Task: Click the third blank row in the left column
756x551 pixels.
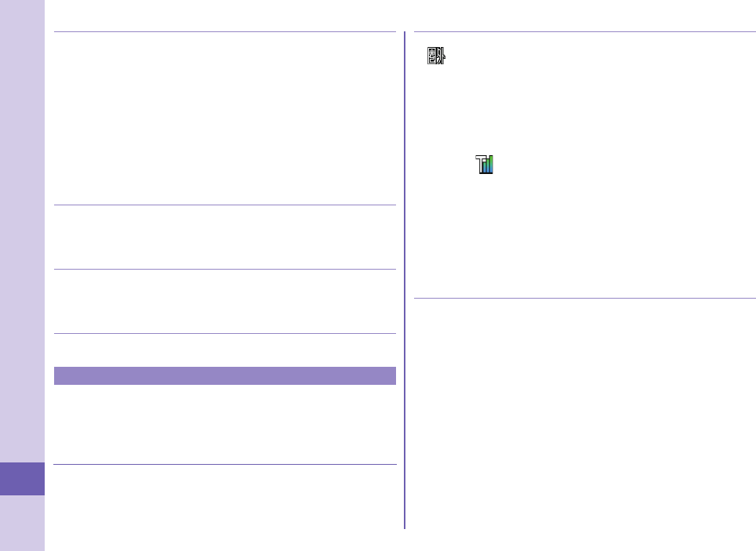Action: (224, 302)
